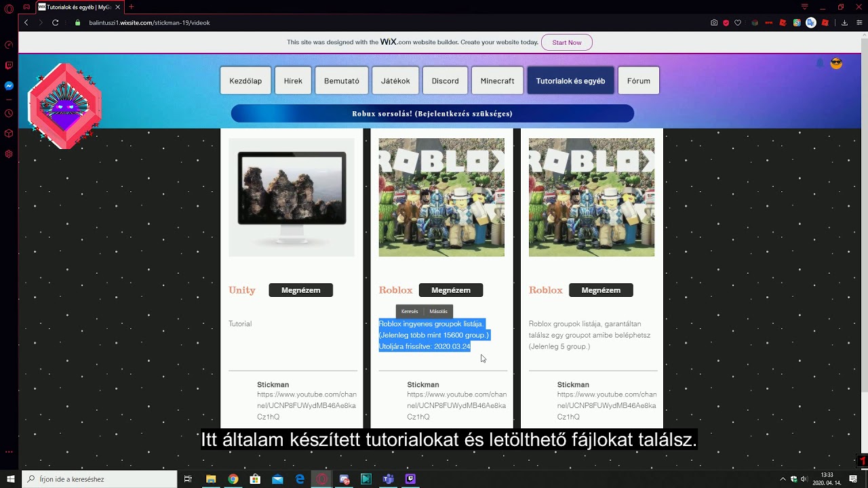The width and height of the screenshot is (868, 488).
Task: Open the Discord menu item
Action: tap(445, 81)
